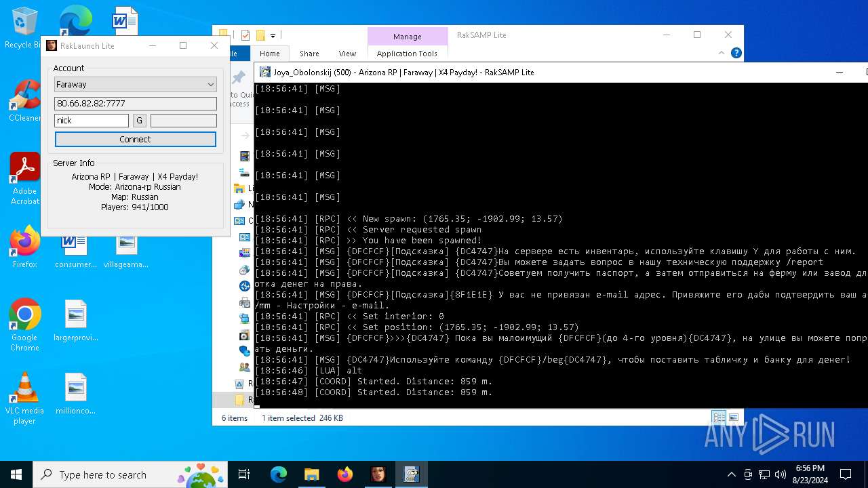Click the network icon in system tray
Screen dimensions: 868x488
[x=764, y=474]
